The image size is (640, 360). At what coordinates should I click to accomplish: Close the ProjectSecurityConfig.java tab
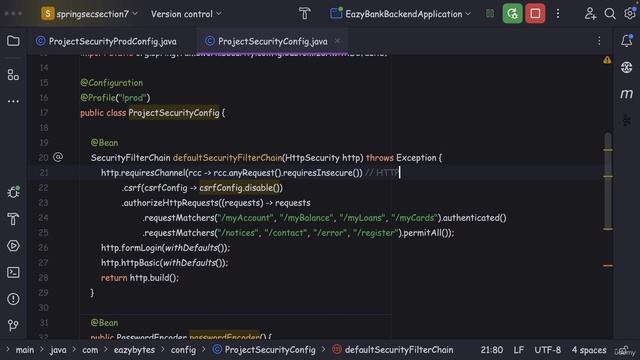pos(337,41)
